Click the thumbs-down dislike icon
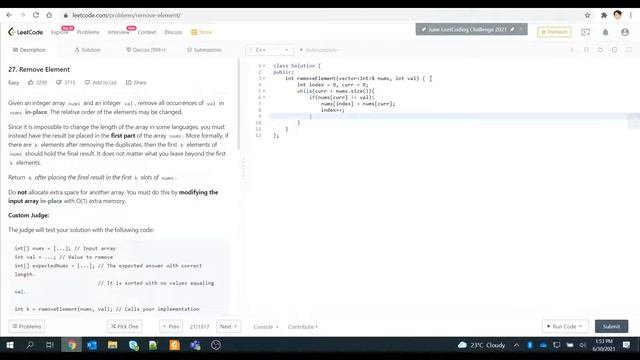640x360 pixels. (59, 82)
